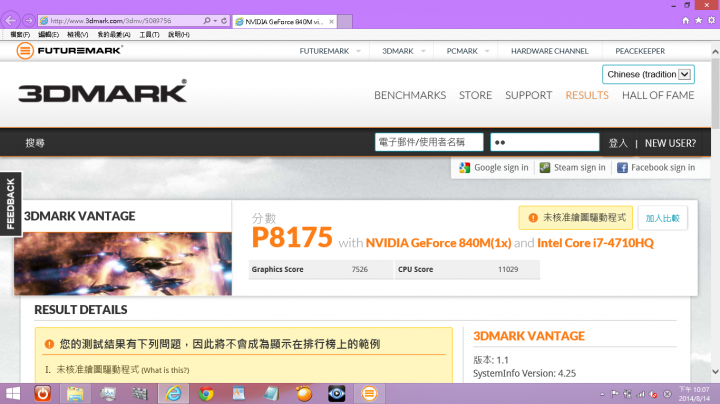Click the page scrollbar down arrow

click(x=715, y=371)
